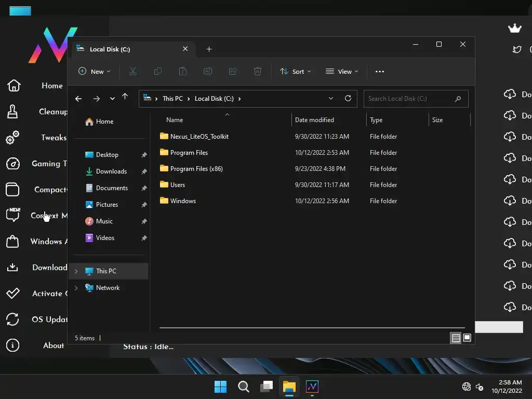532x399 pixels.
Task: Click the Activate checkmark icon in toolkit sidebar
Action: tap(13, 293)
